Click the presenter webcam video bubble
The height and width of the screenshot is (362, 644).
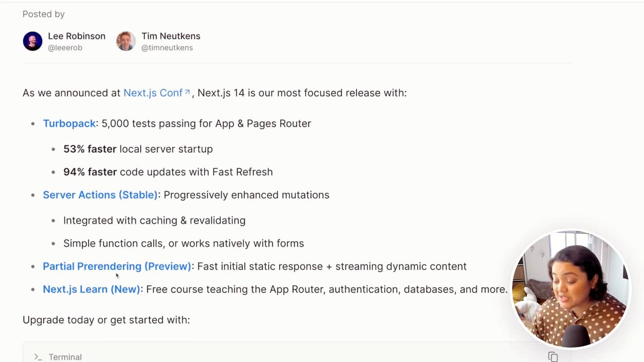[x=571, y=289]
